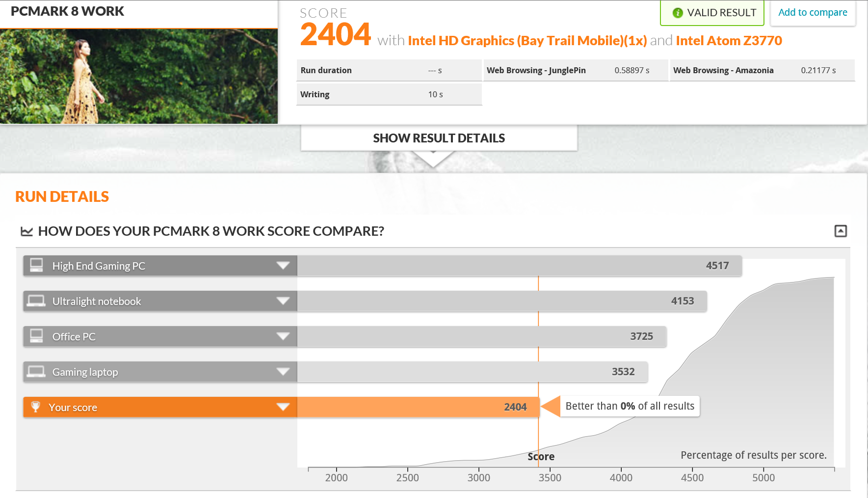Click the VALID RESULT badge
The image size is (868, 498).
(x=712, y=13)
